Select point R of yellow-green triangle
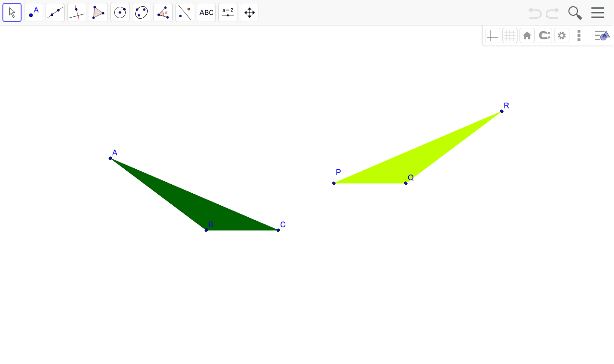 tap(502, 111)
